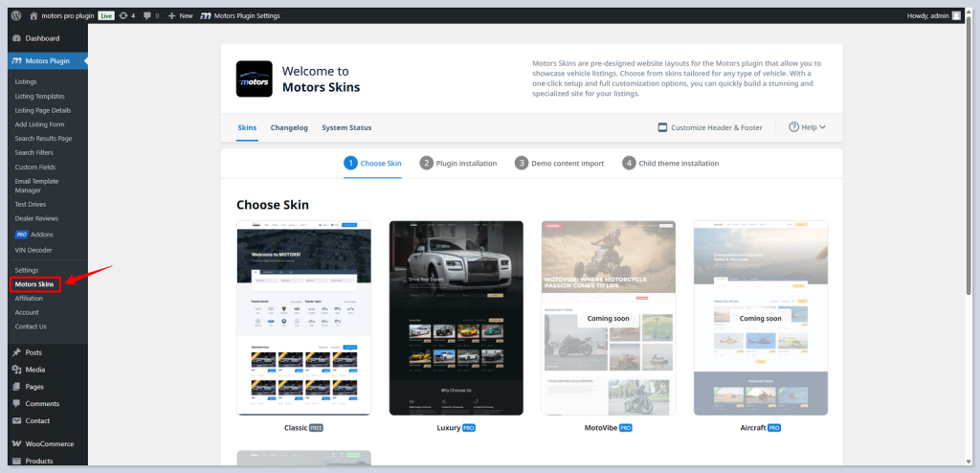This screenshot has width=980, height=473.
Task: Open the New content menu
Action: click(x=179, y=15)
